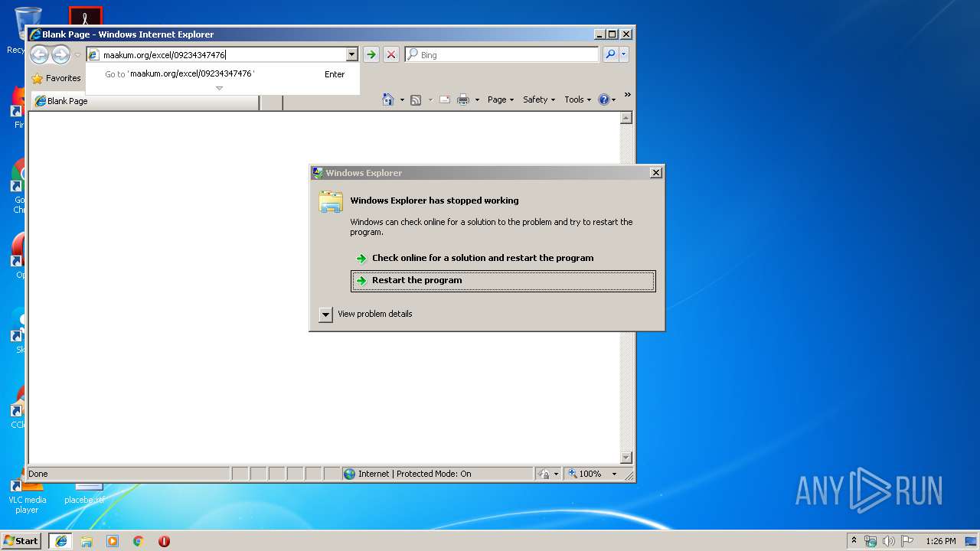The width and height of the screenshot is (980, 551).
Task: Click the Back arrow in Internet Explorer
Action: pos(39,54)
